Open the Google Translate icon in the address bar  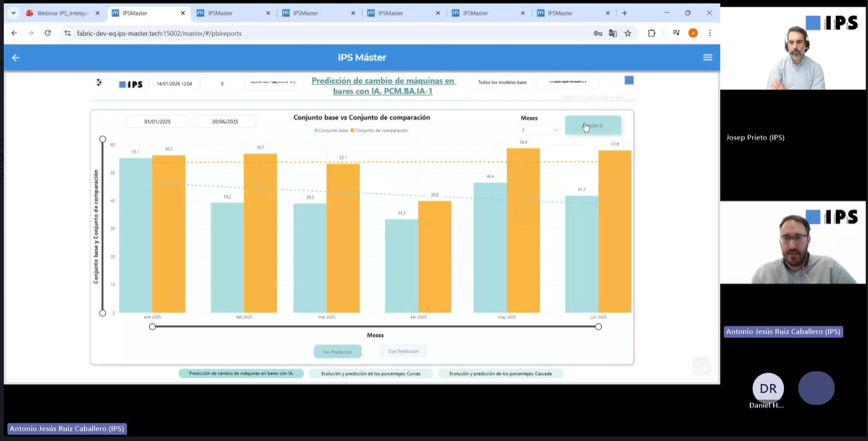tap(612, 32)
